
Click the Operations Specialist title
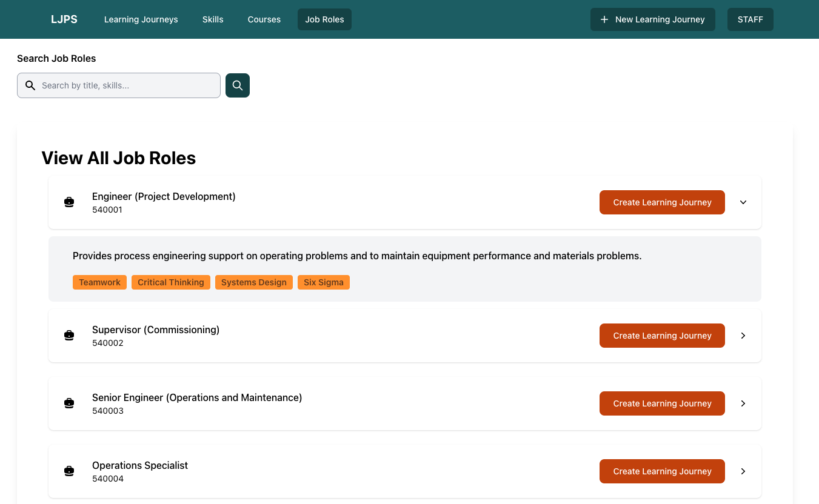click(x=140, y=465)
